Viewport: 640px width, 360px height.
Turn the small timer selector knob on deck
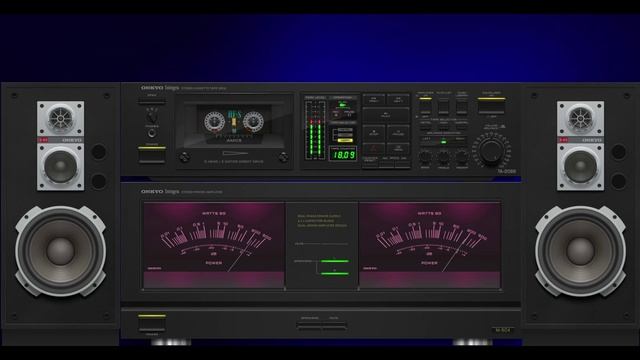[152, 118]
